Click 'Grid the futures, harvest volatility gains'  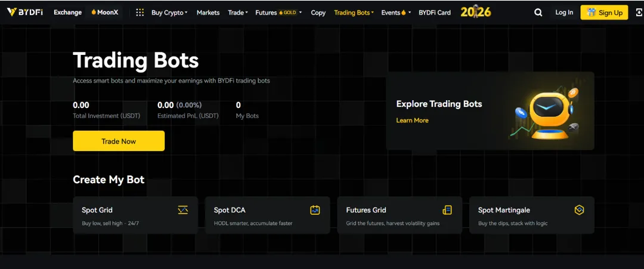pos(392,224)
